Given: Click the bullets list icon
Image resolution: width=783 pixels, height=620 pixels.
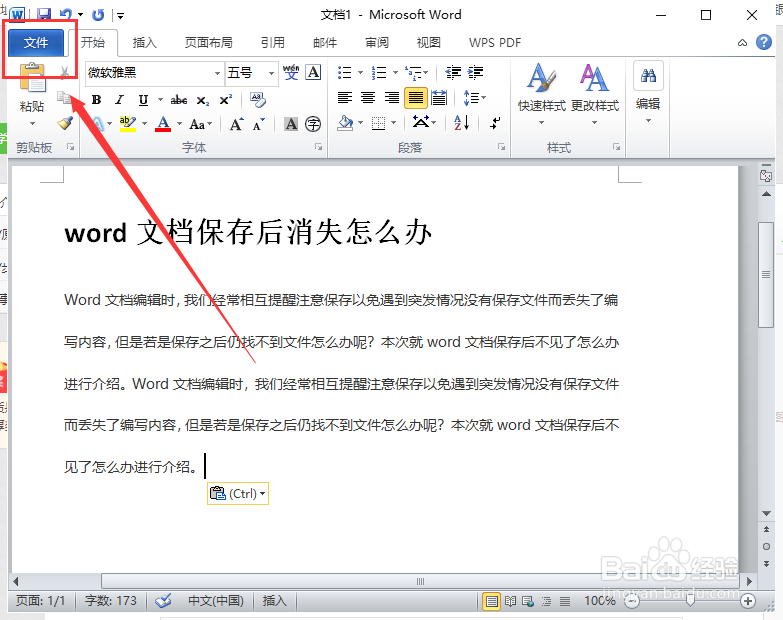Looking at the screenshot, I should click(345, 72).
